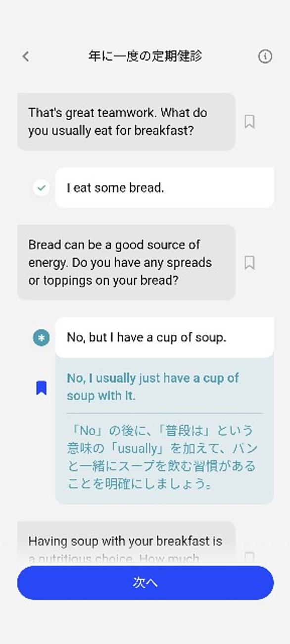This screenshot has height=644, width=290.
Task: Tap the 次へ button
Action: [145, 583]
